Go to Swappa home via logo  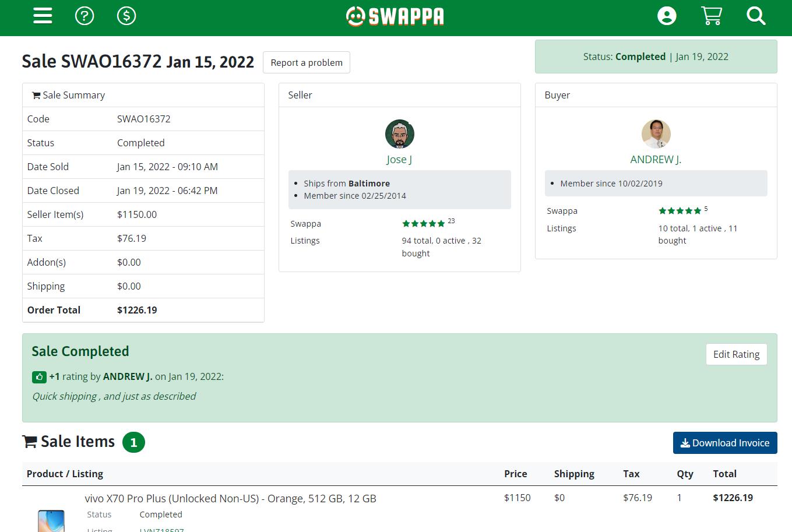tap(395, 16)
